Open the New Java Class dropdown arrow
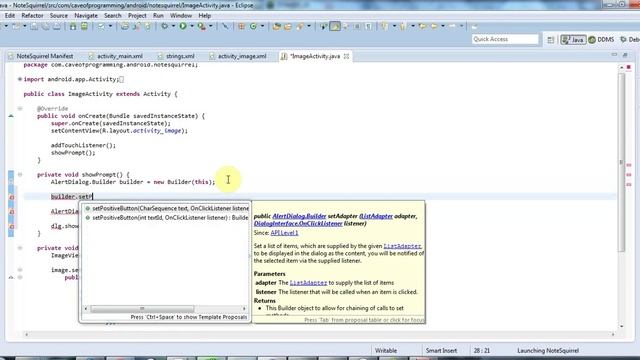The image size is (640, 360). coord(262,27)
